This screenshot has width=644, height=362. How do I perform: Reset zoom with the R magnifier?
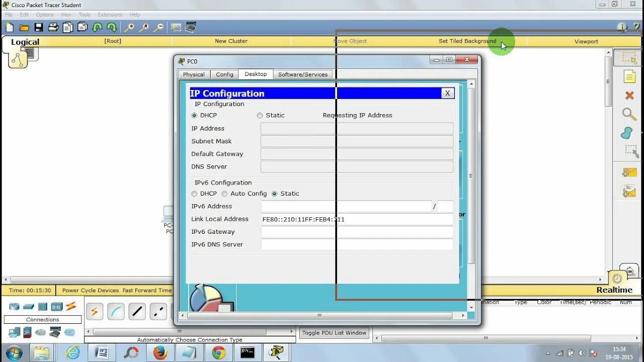tap(144, 28)
